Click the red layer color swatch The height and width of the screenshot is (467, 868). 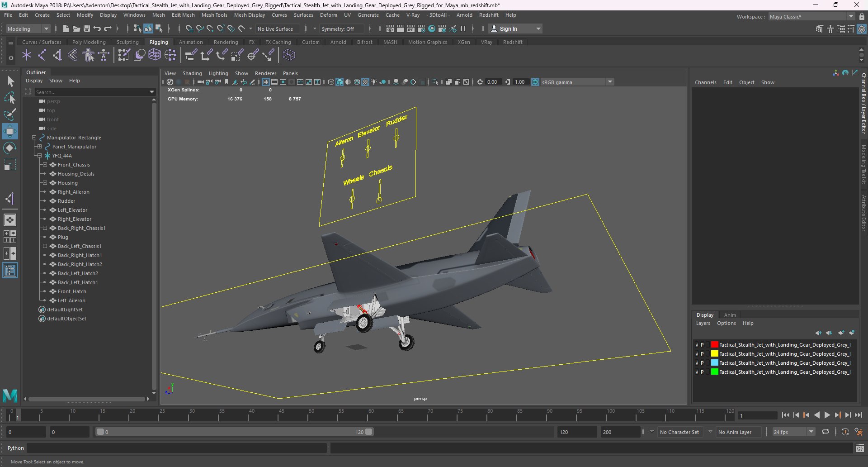pyautogui.click(x=714, y=345)
